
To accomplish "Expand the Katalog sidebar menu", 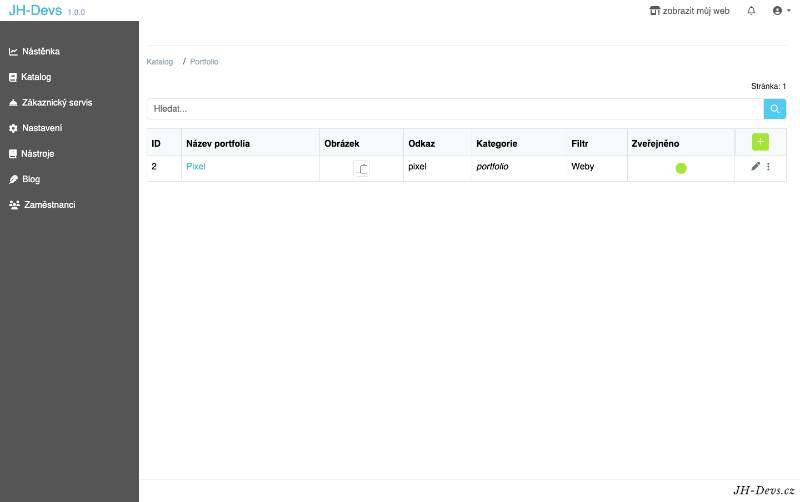I will pos(35,77).
